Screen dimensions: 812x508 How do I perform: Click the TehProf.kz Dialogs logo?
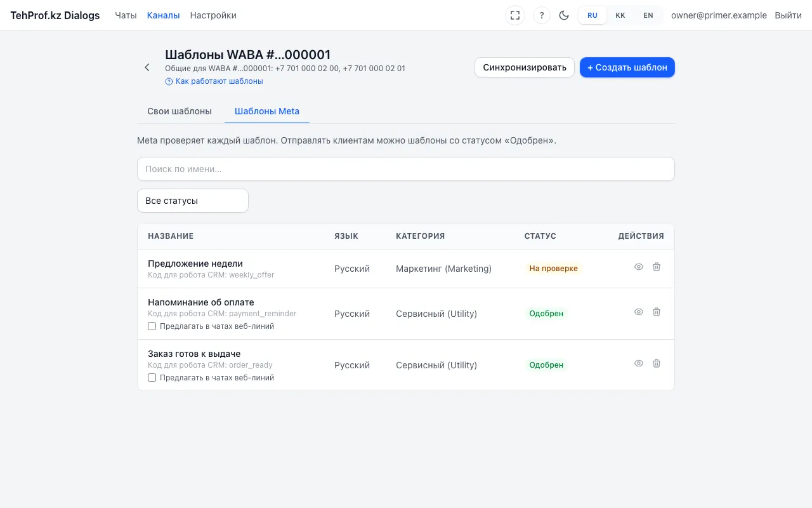[55, 15]
